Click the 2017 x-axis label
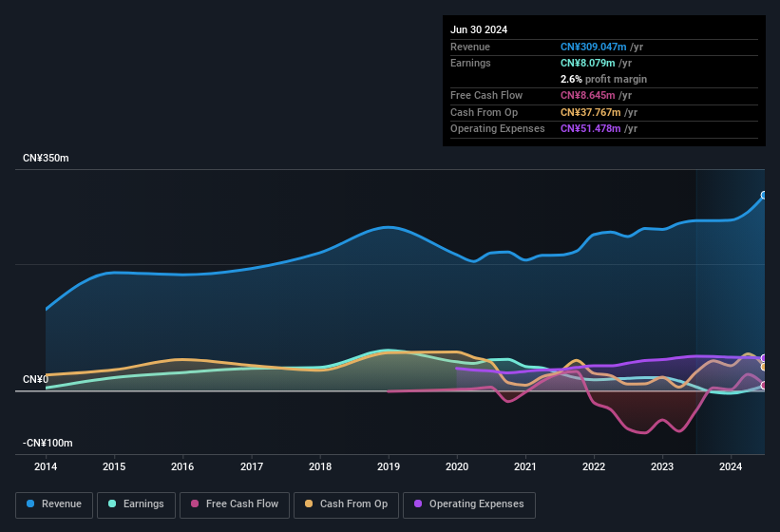Viewport: 780px width, 532px height. click(252, 466)
